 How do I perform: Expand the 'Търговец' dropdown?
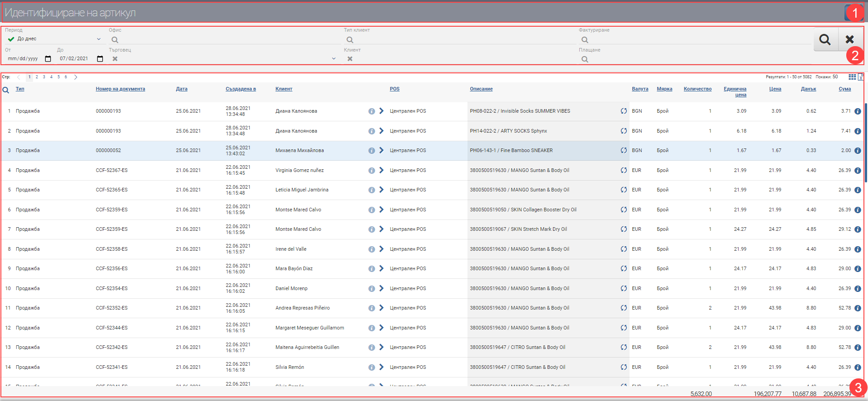(x=334, y=59)
